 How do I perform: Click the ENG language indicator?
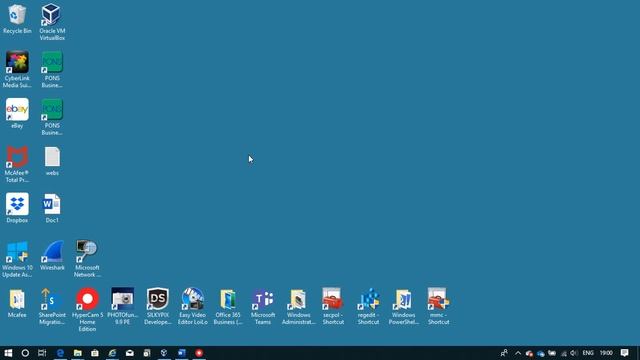point(588,353)
